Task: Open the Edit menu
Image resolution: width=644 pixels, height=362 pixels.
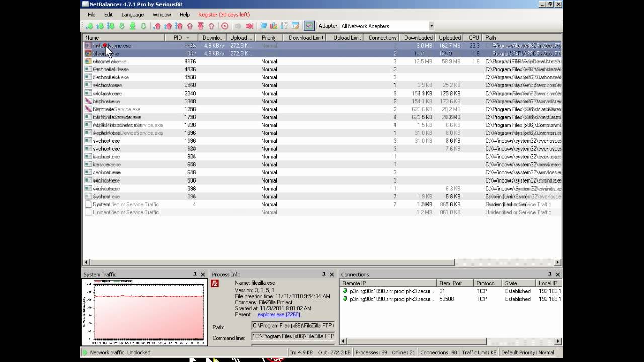Action: [x=108, y=15]
